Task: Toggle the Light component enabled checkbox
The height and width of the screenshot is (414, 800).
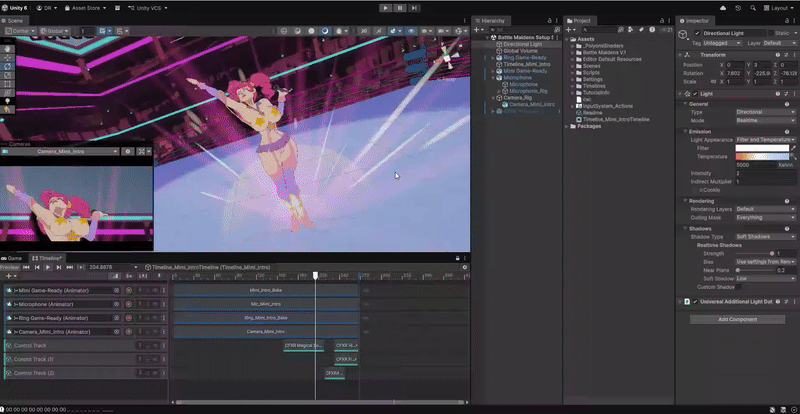Action: 695,94
